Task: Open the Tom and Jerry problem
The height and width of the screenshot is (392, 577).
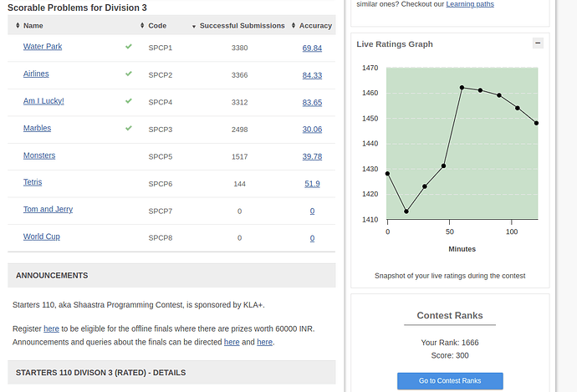Action: (x=48, y=210)
